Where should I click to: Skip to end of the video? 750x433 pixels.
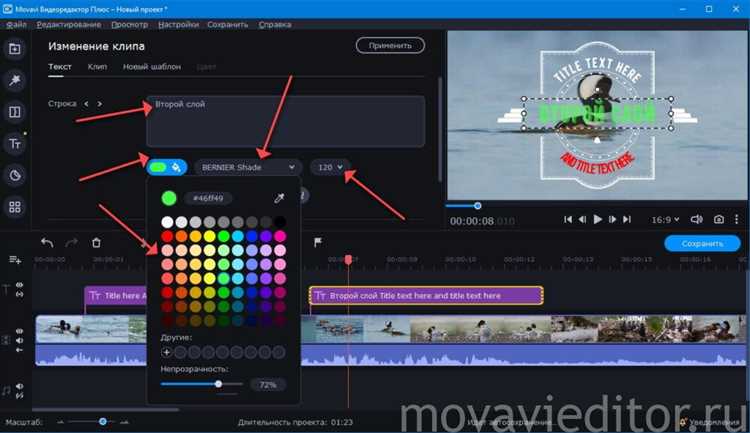tap(627, 219)
